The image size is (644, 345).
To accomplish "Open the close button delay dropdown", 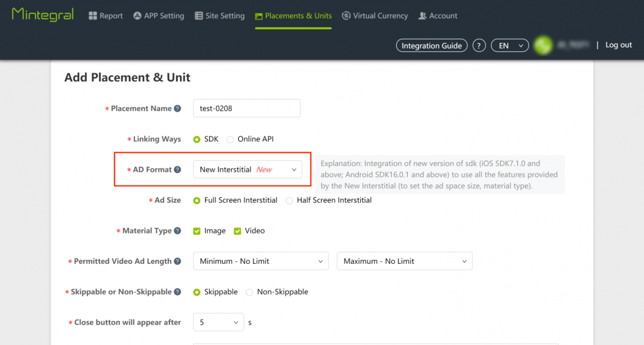I will click(218, 322).
